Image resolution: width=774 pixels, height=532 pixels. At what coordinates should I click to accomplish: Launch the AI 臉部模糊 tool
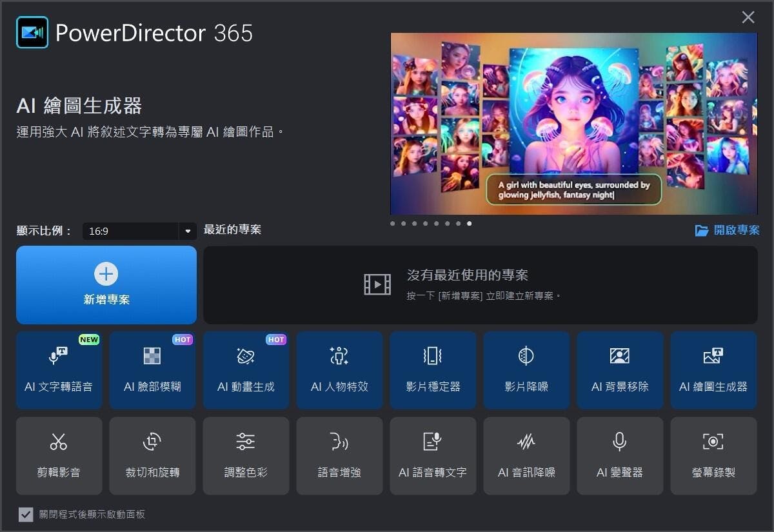pyautogui.click(x=152, y=370)
